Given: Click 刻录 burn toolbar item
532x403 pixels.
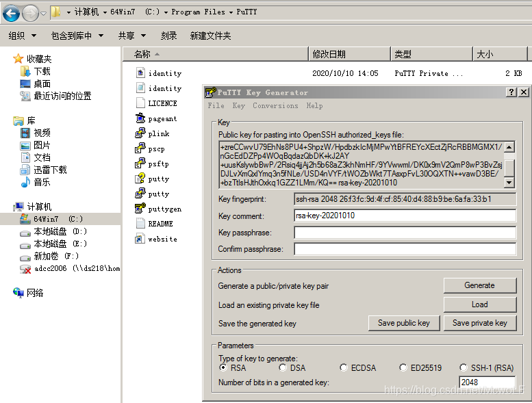Looking at the screenshot, I should pos(168,36).
